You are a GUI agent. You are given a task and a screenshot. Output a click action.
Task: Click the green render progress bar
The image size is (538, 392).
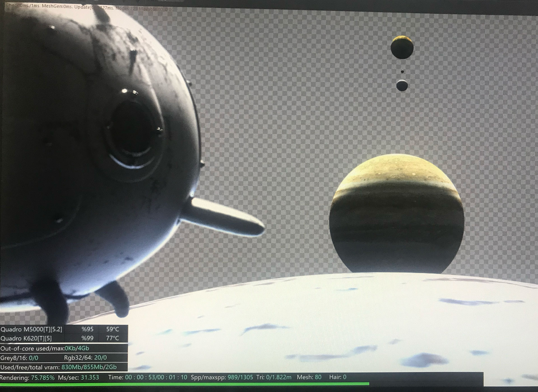(x=185, y=384)
